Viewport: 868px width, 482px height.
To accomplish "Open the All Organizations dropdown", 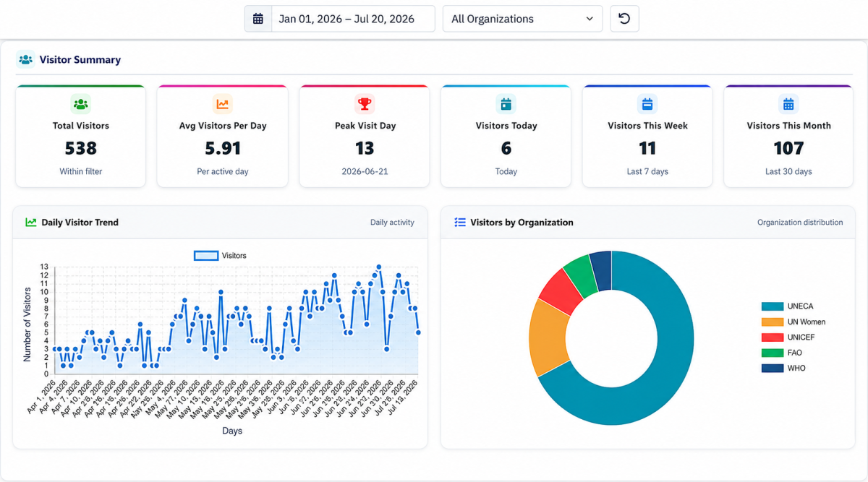I will 522,19.
